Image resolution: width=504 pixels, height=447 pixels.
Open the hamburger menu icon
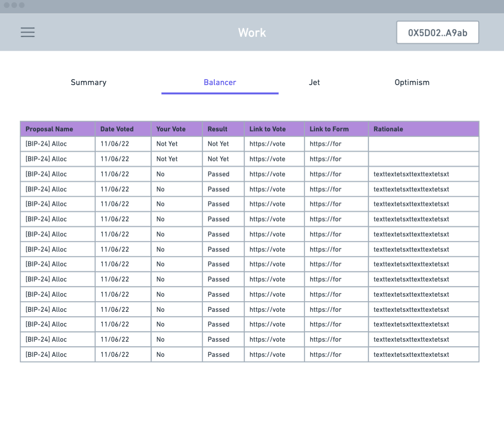[x=28, y=32]
